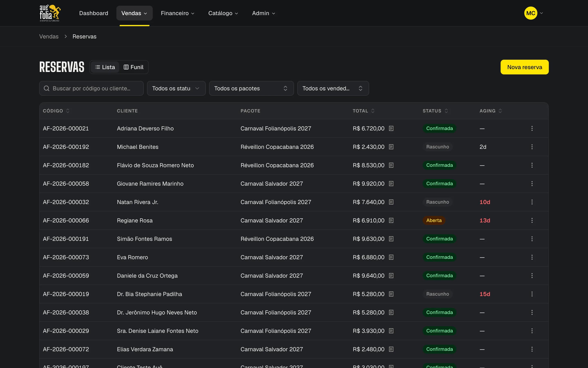Image resolution: width=588 pixels, height=368 pixels.
Task: Switch to Funil view
Action: (133, 67)
